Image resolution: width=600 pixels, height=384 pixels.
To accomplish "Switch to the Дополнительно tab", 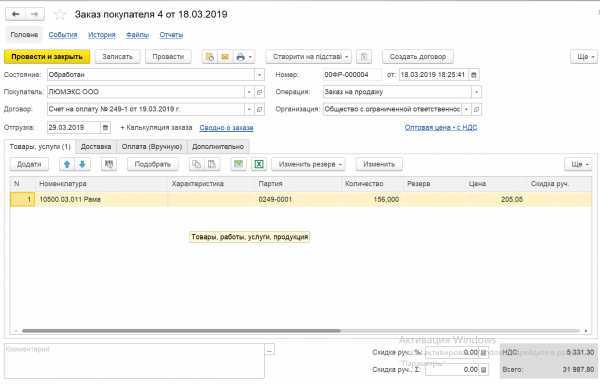I will 218,147.
